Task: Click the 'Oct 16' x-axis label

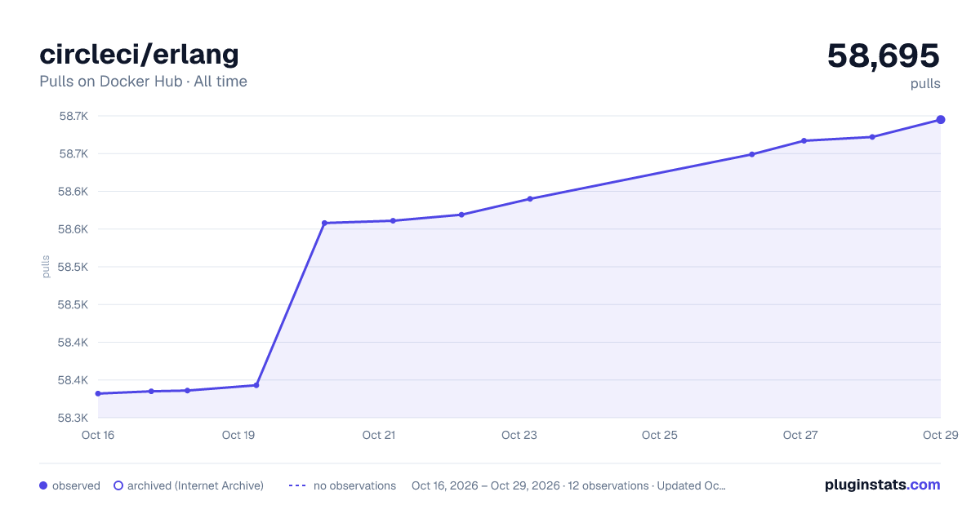Action: pyautogui.click(x=98, y=435)
